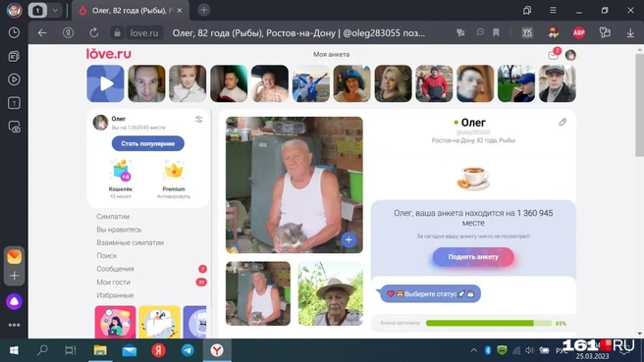Open Сообщения in the left menu

(116, 269)
